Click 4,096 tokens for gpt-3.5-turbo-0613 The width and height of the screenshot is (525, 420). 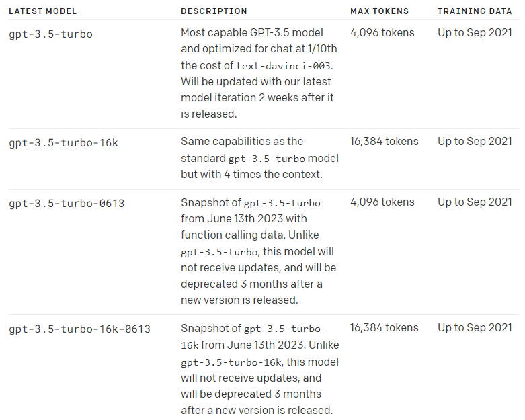click(382, 202)
